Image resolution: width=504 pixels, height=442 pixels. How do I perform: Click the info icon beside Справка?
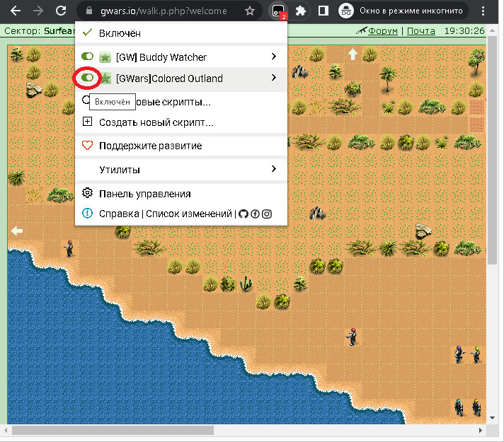coord(87,214)
